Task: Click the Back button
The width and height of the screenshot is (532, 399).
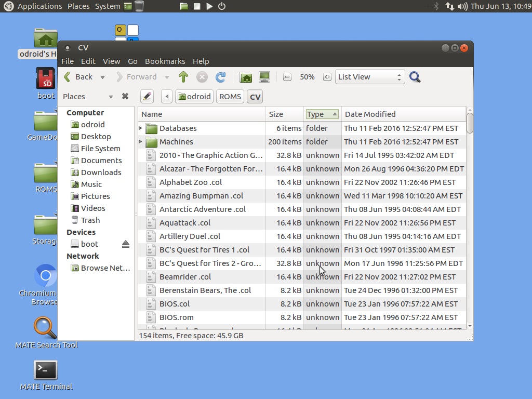Action: [x=78, y=77]
